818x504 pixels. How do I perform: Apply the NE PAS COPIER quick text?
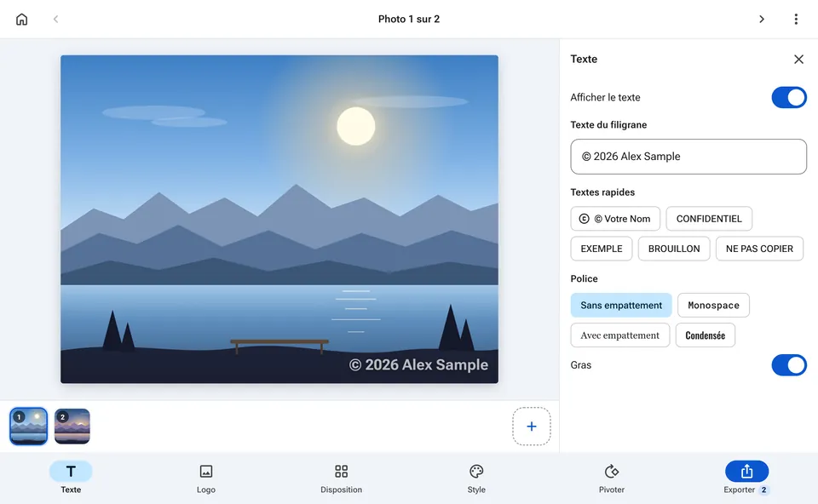tap(759, 249)
